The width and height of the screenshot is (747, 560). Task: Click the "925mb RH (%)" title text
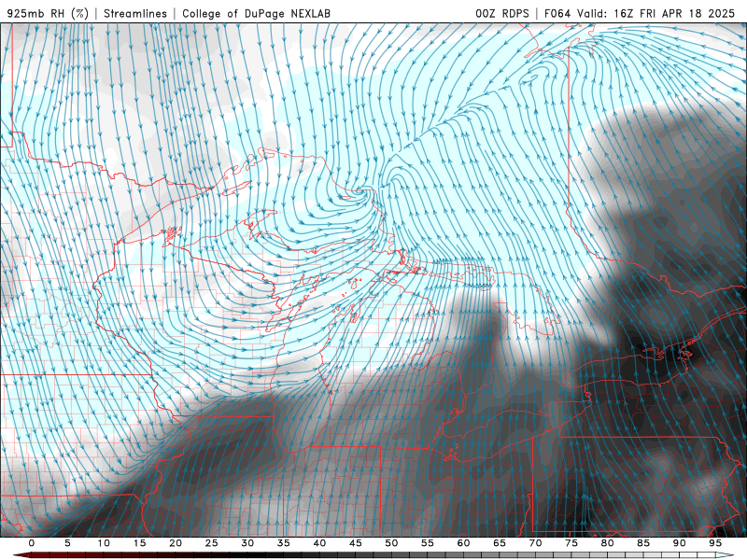click(49, 13)
